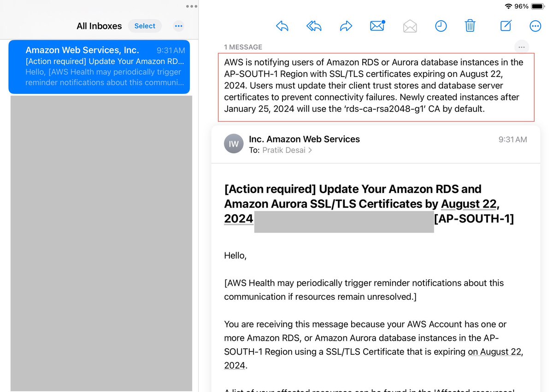Tap the All Inboxes title
Viewport: 553px width, 392px height.
[99, 26]
